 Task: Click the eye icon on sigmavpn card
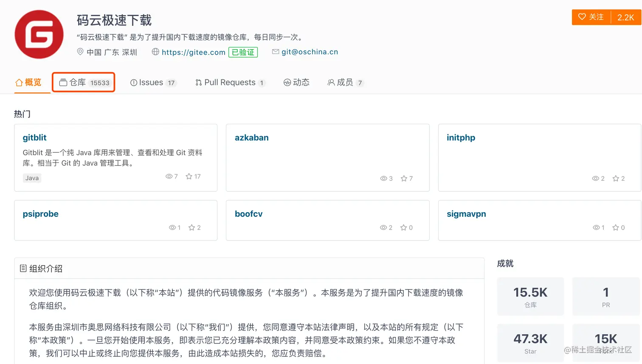pos(596,228)
